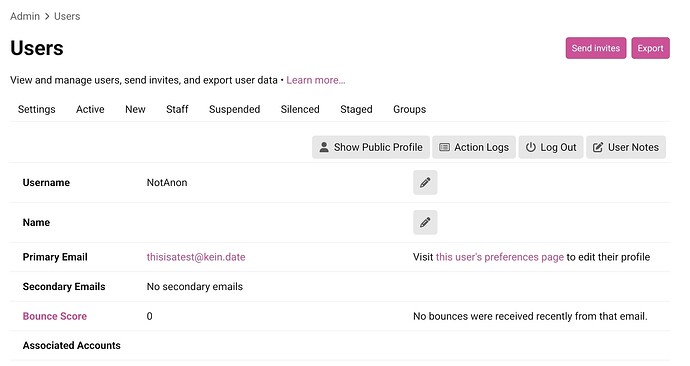The height and width of the screenshot is (366, 690).
Task: Click the No bounces were received message
Action: [530, 316]
